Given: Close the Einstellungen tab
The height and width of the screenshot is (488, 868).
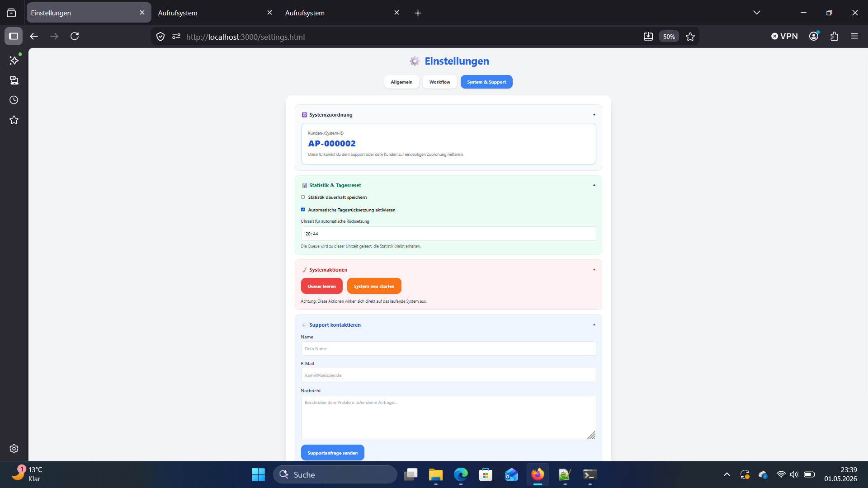Looking at the screenshot, I should (x=142, y=13).
